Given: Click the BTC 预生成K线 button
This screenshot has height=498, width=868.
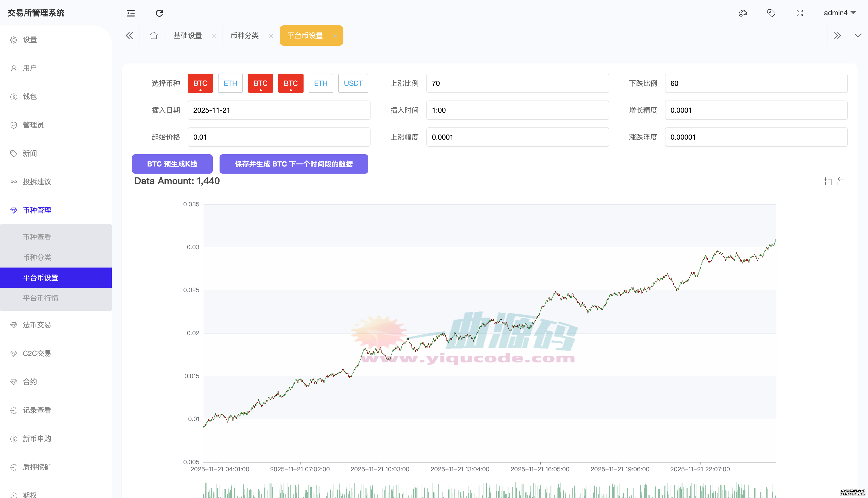Looking at the screenshot, I should point(172,164).
